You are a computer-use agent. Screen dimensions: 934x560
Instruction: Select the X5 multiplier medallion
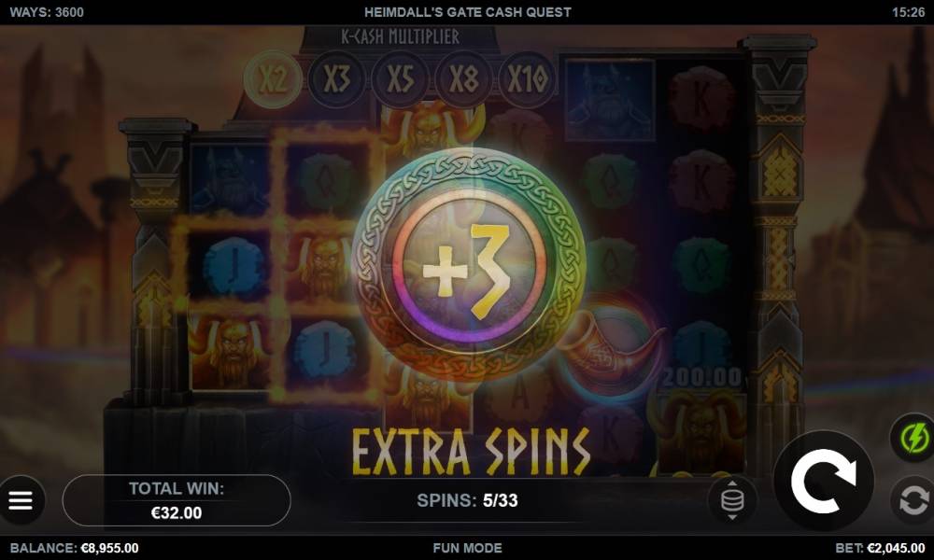click(401, 79)
